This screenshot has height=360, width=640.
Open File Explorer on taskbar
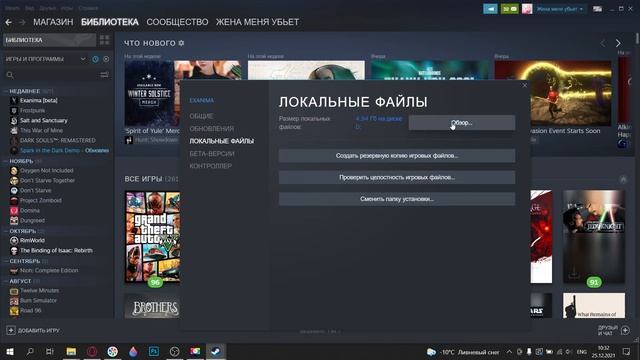pos(71,351)
